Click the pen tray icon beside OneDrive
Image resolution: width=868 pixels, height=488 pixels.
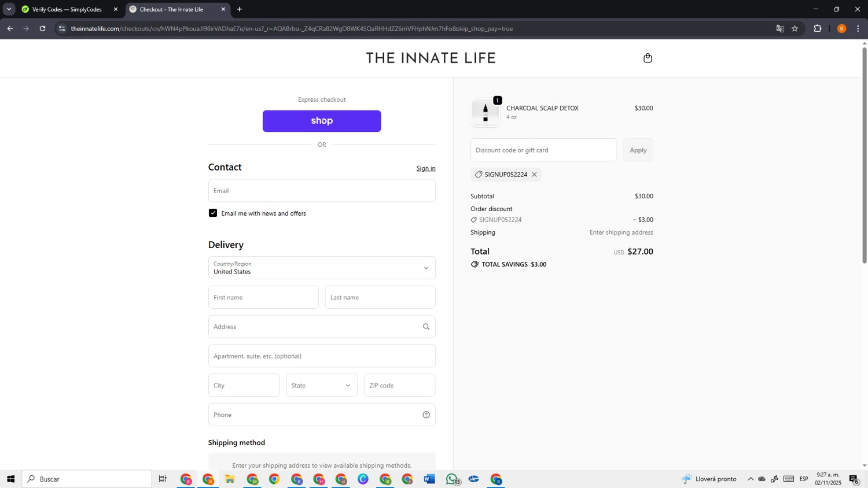point(774,479)
